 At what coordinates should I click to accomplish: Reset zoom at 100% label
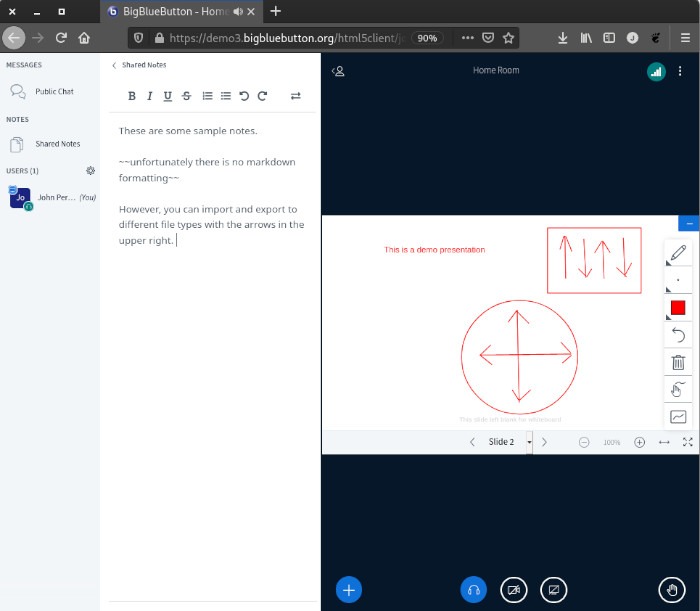(x=612, y=443)
